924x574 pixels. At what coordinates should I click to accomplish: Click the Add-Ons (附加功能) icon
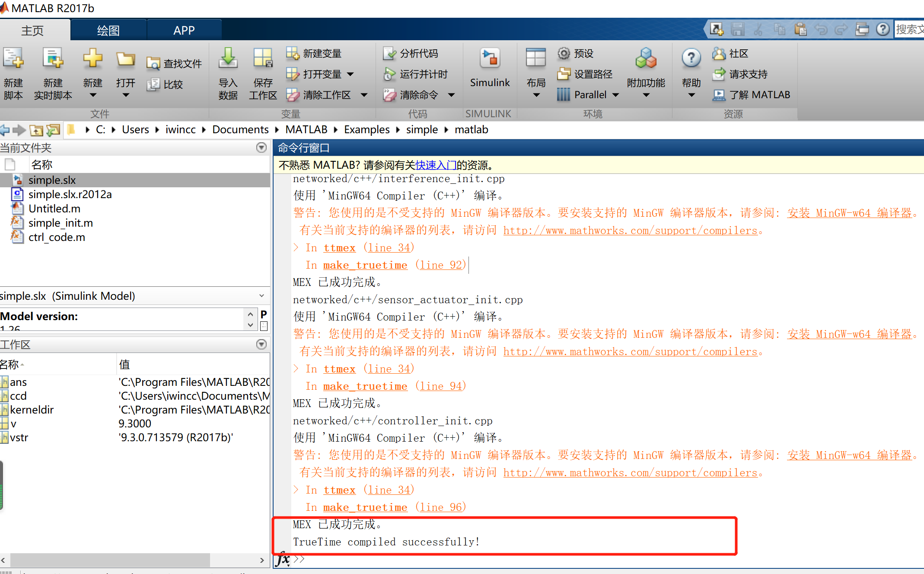coord(646,58)
